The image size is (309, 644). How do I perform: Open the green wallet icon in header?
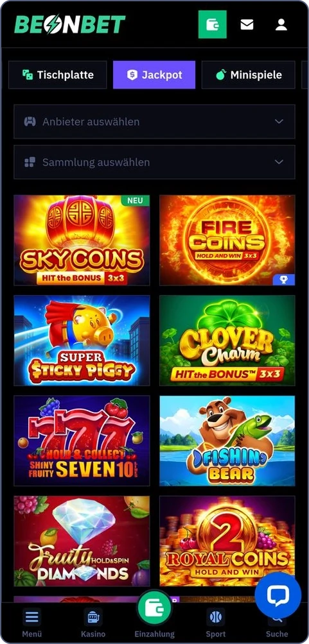(x=212, y=24)
